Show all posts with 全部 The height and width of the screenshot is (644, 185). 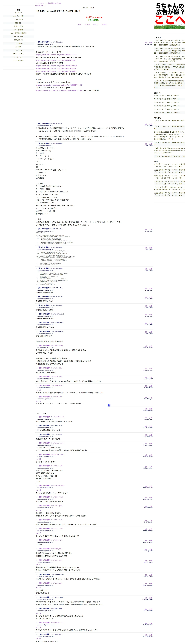(79, 24)
